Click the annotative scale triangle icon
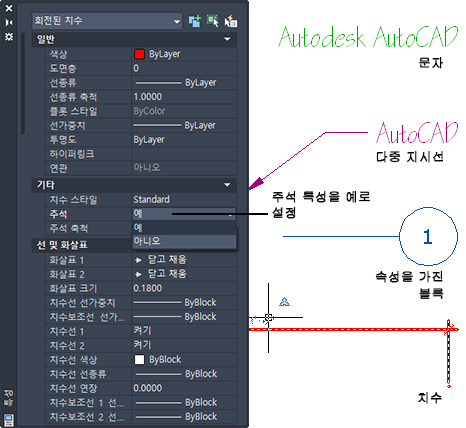The height and width of the screenshot is (428, 466). [x=284, y=302]
